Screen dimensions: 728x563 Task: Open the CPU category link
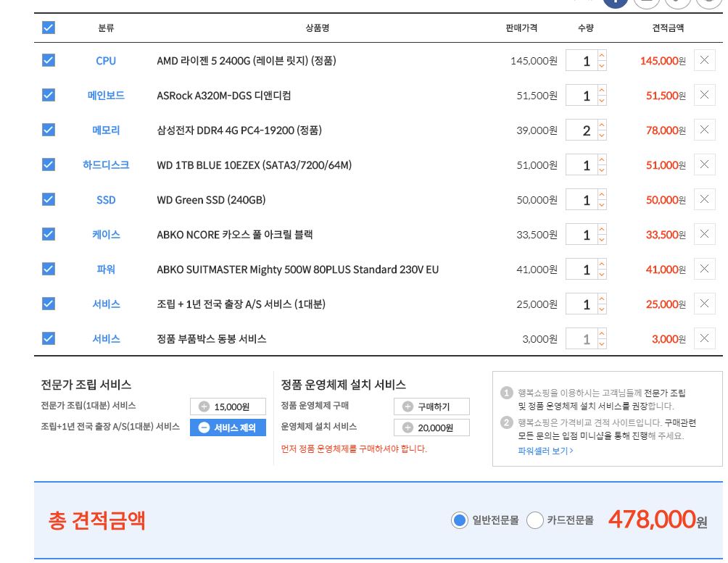[x=106, y=61]
